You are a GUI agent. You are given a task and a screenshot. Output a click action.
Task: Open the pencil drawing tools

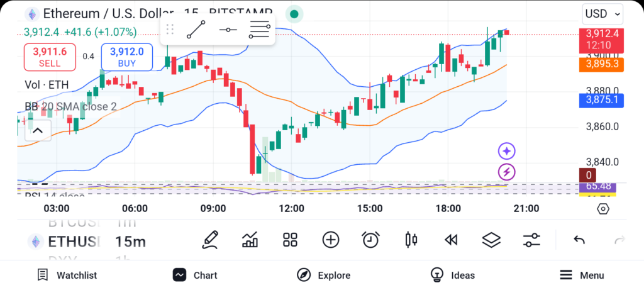(x=210, y=240)
